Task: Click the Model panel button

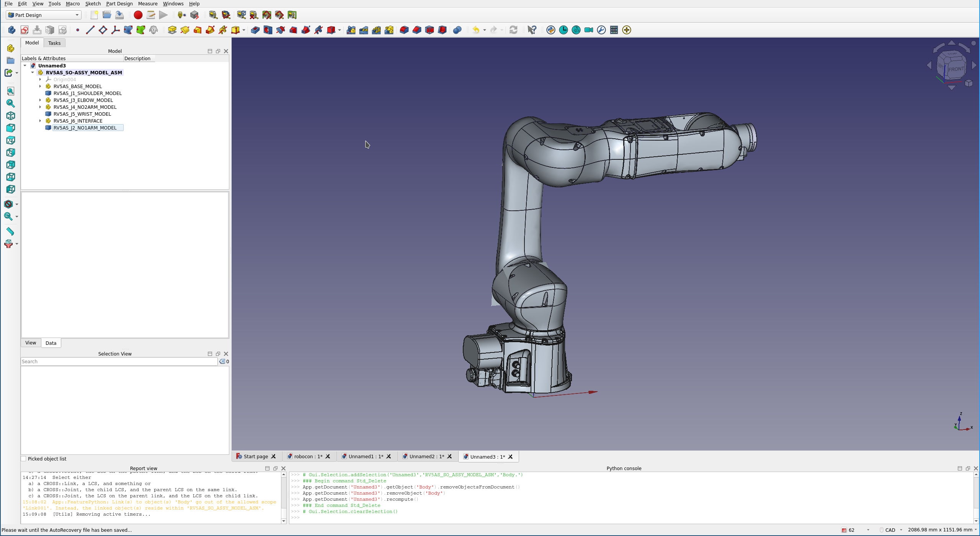Action: (x=32, y=43)
